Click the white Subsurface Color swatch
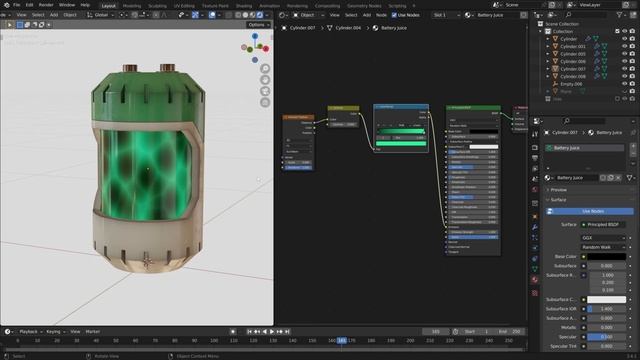 tap(606, 300)
